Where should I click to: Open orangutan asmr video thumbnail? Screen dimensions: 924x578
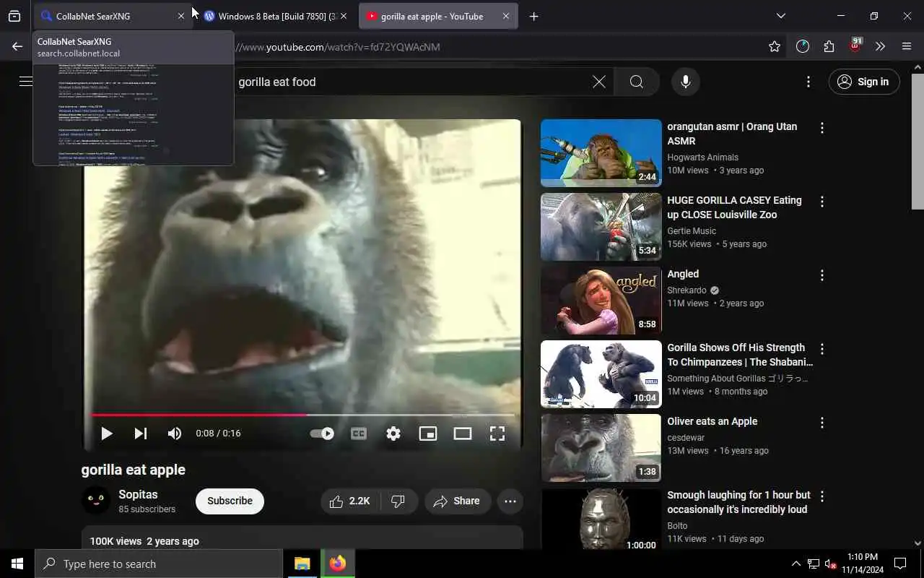(x=601, y=153)
